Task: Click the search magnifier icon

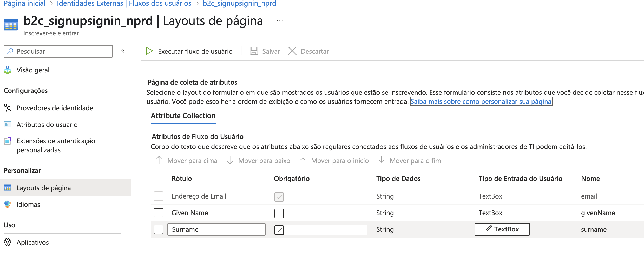Action: (10, 51)
